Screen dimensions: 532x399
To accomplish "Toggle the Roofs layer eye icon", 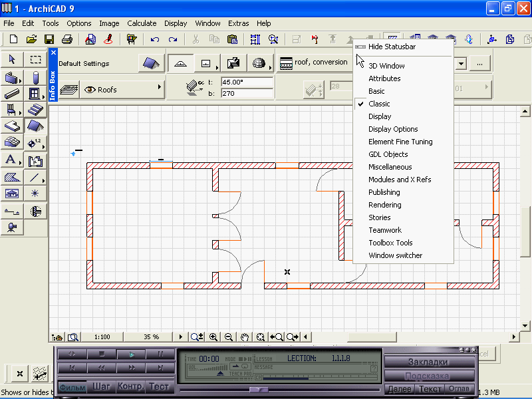I will click(x=90, y=90).
